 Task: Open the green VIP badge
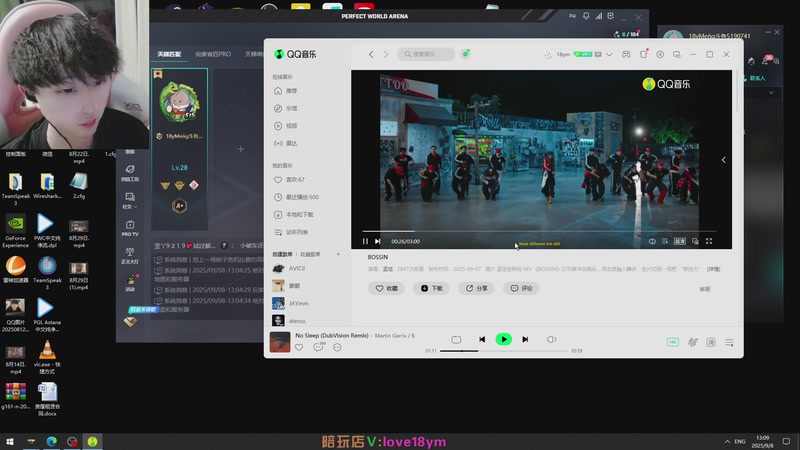[583, 54]
